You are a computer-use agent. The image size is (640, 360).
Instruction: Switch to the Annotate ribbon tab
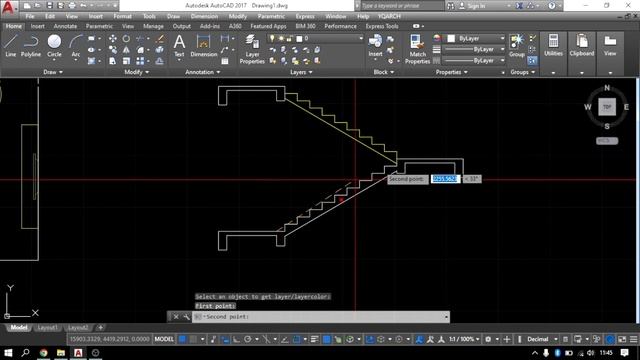[x=65, y=26]
